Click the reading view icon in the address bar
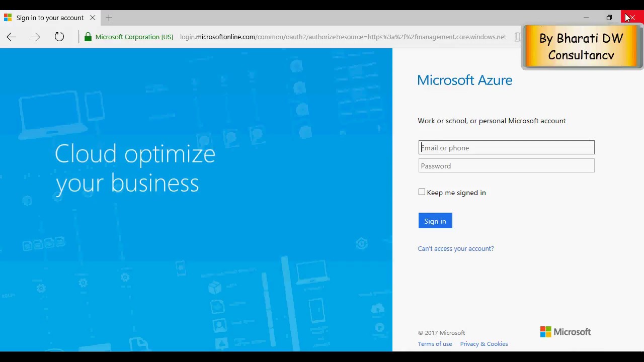The height and width of the screenshot is (362, 644). (x=517, y=37)
